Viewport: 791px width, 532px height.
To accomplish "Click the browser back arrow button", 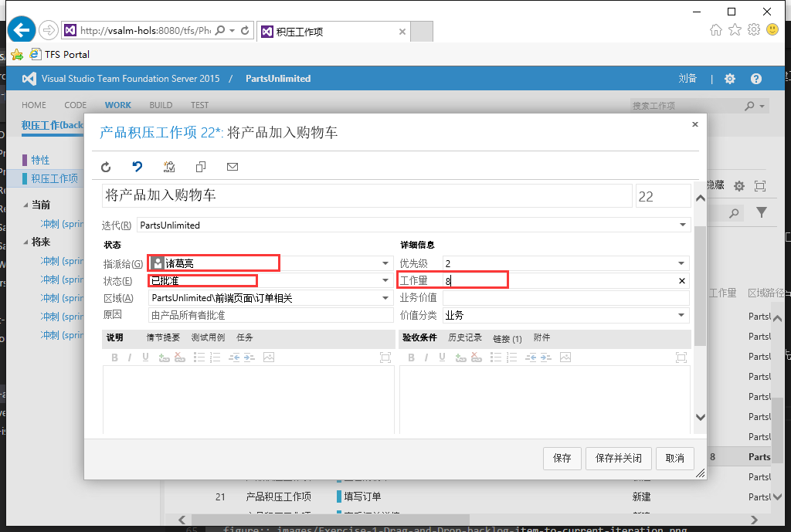I will [x=21, y=30].
